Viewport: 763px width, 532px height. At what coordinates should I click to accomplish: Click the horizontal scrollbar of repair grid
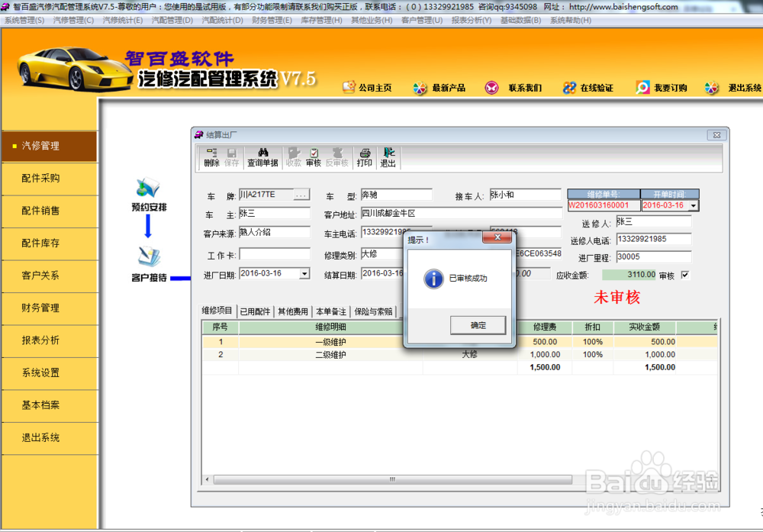coord(392,479)
